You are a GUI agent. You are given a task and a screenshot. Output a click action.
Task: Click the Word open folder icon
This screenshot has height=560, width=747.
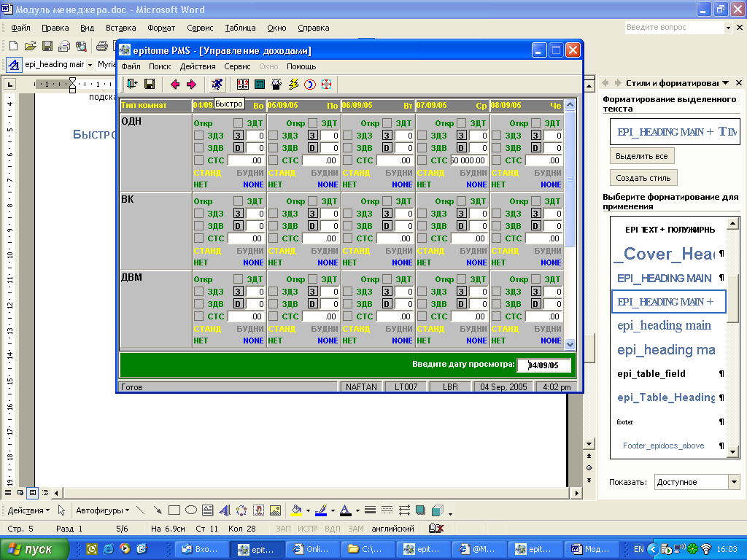click(x=30, y=46)
